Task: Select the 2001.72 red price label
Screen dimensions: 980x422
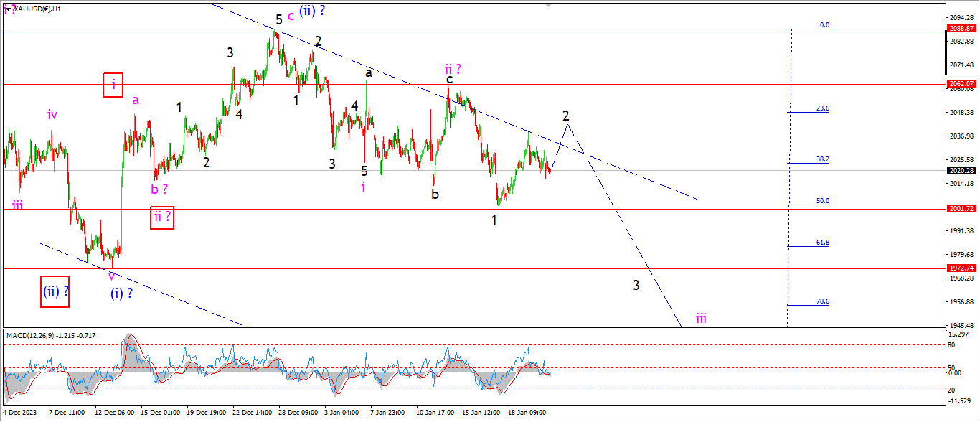Action: pyautogui.click(x=961, y=209)
